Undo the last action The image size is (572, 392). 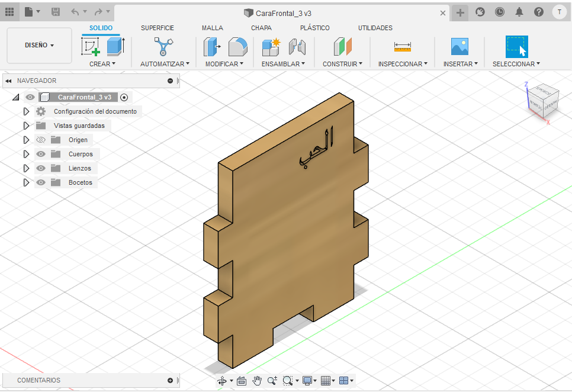coord(75,12)
